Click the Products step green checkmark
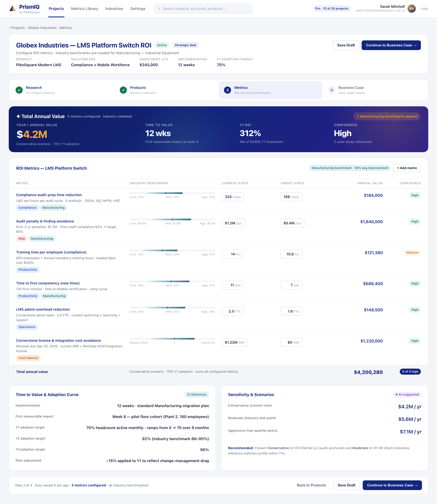Viewport: 437px width, 504px height. [x=123, y=90]
